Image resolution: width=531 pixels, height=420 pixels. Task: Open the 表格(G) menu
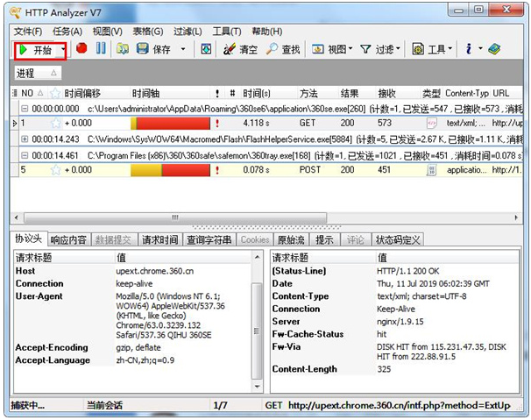click(148, 32)
